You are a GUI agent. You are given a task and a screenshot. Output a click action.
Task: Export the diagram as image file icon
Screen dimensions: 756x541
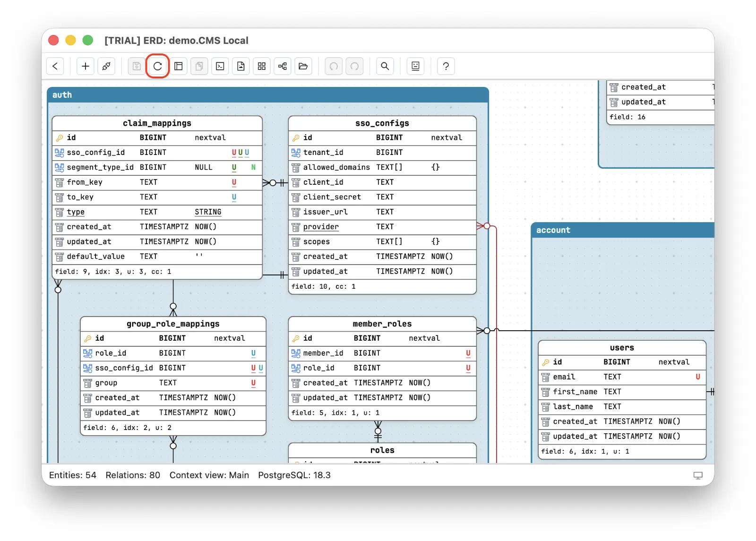click(x=241, y=66)
